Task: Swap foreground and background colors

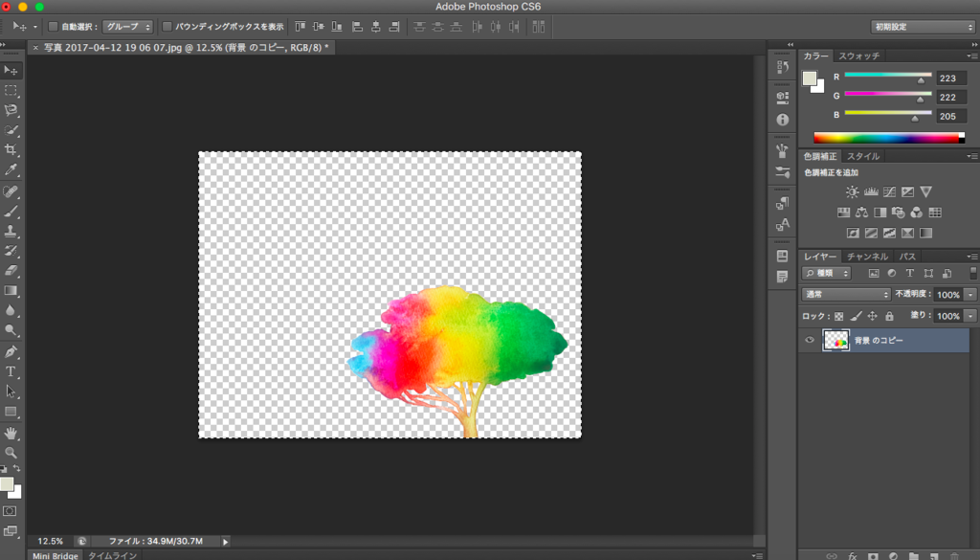Action: 17,468
